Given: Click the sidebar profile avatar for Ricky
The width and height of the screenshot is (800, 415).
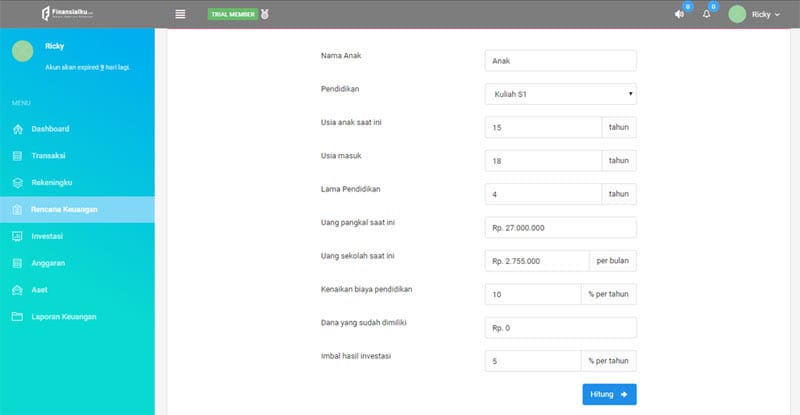Looking at the screenshot, I should click(22, 51).
